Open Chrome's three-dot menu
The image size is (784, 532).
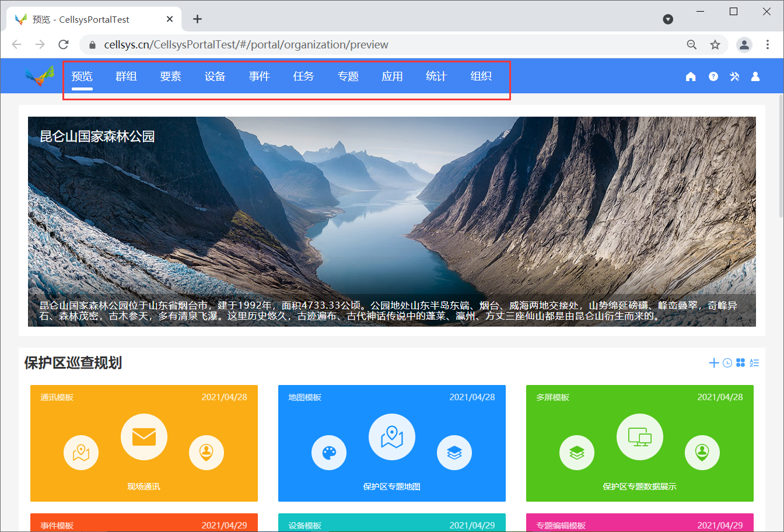pyautogui.click(x=768, y=45)
